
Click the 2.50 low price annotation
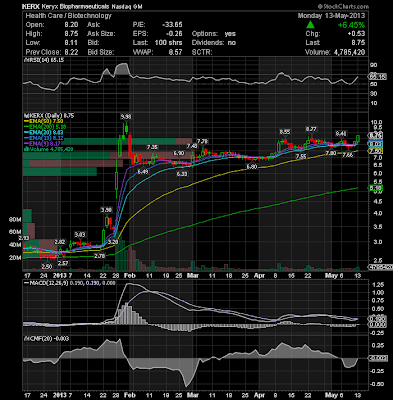(x=47, y=266)
